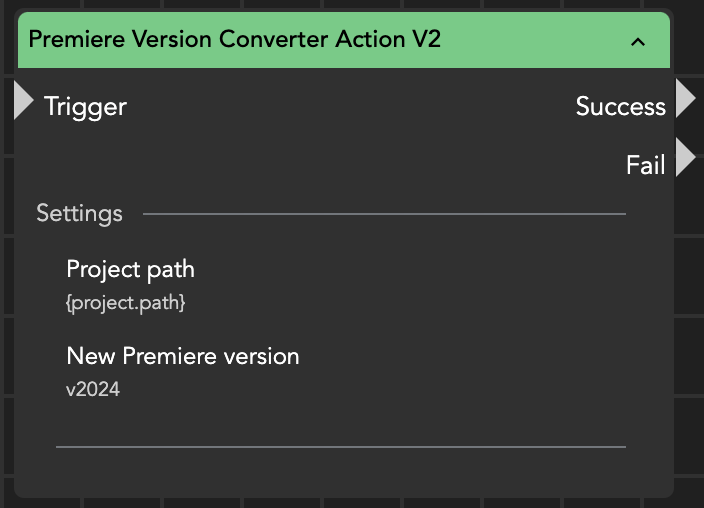Click the Project path setting label

click(130, 269)
